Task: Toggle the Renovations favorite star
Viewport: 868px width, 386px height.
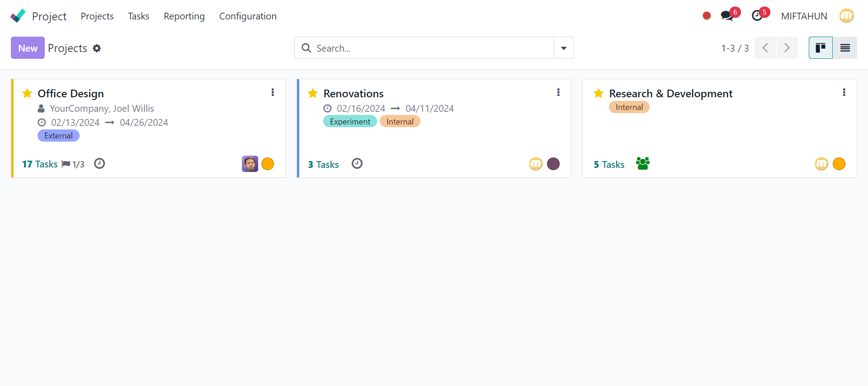Action: 313,93
